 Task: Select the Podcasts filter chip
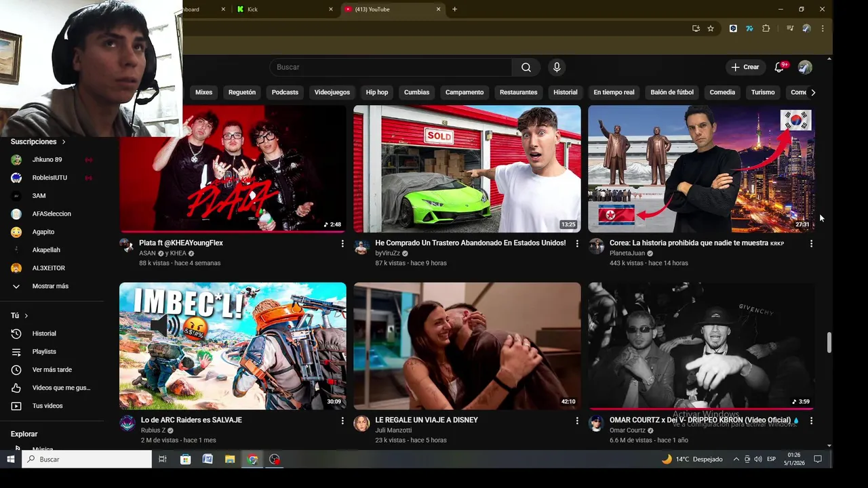(x=285, y=92)
